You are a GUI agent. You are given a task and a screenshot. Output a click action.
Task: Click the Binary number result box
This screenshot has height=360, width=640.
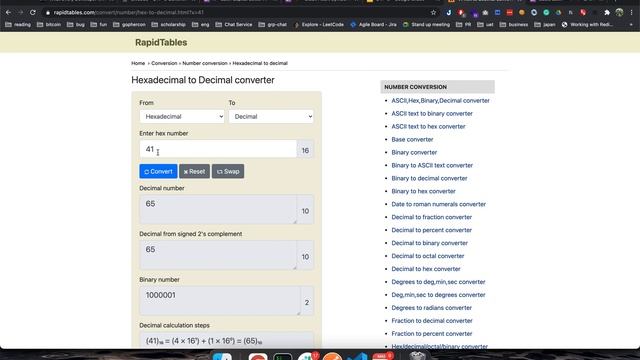point(220,300)
